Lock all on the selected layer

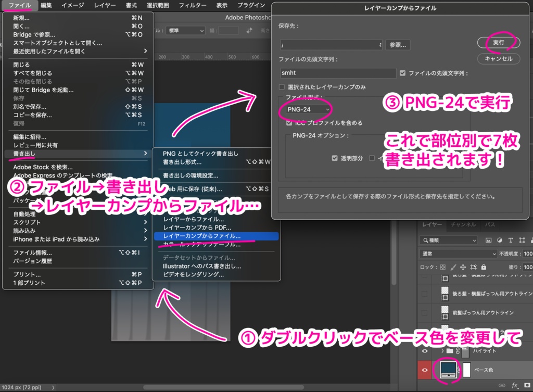pyautogui.click(x=483, y=267)
